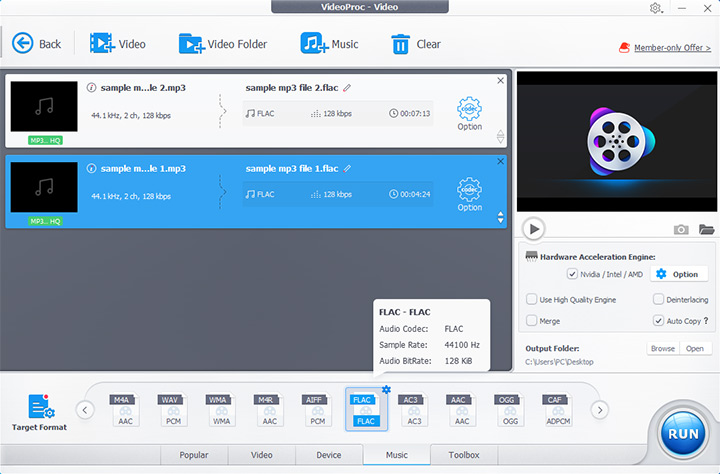
Task: Show info for sample m...le 1.mp3
Action: [91, 168]
